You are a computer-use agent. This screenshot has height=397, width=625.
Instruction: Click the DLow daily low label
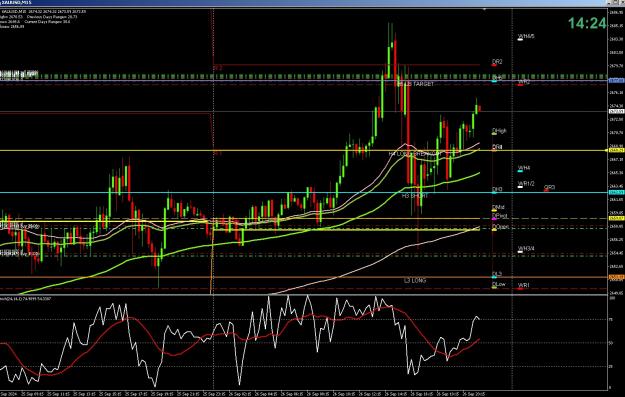(499, 284)
